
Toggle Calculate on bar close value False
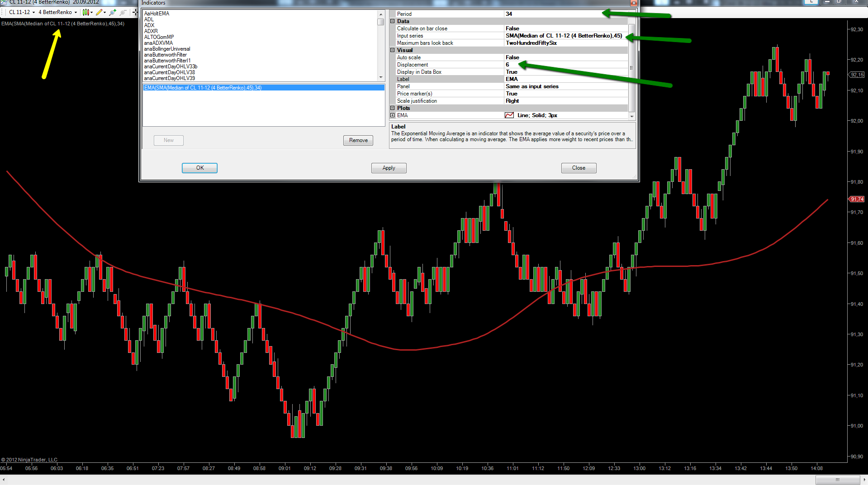tap(565, 29)
